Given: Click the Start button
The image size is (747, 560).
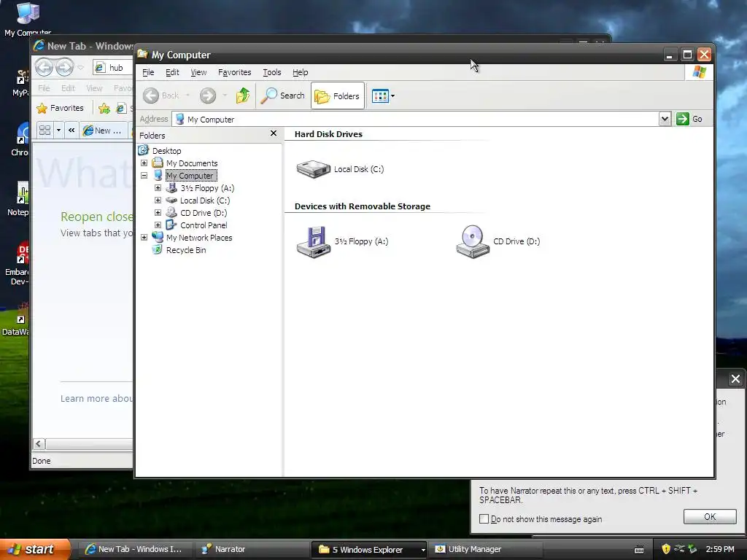Looking at the screenshot, I should (35, 549).
